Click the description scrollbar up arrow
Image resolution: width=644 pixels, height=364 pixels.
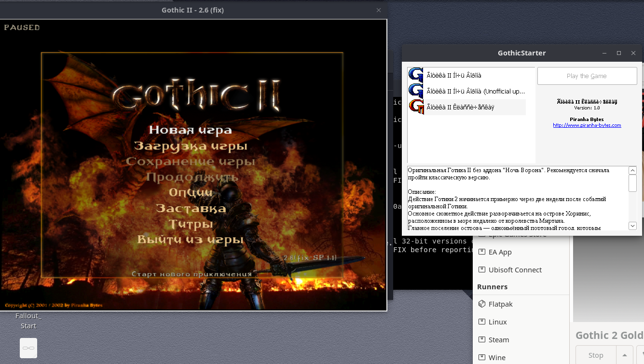coord(633,170)
